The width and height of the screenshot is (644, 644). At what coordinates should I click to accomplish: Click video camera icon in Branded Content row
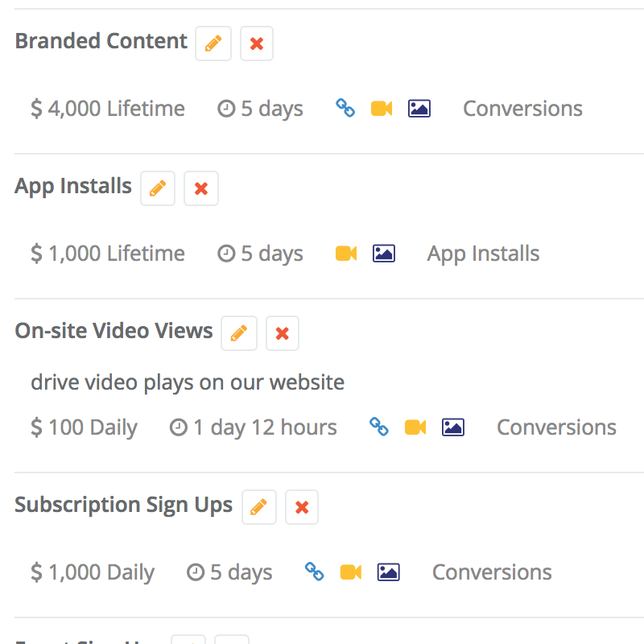coord(382,109)
